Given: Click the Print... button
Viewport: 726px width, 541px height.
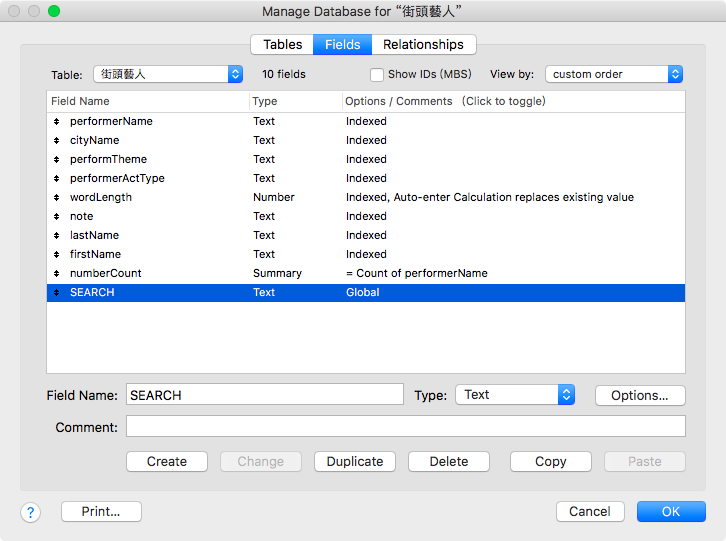Looking at the screenshot, I should click(101, 511).
